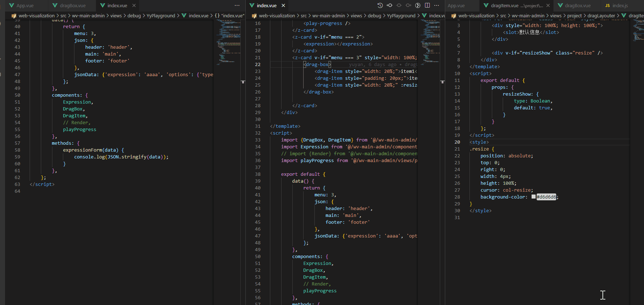
Task: Click wv-main-admin breadcrumb in left editor
Action: pos(88,16)
